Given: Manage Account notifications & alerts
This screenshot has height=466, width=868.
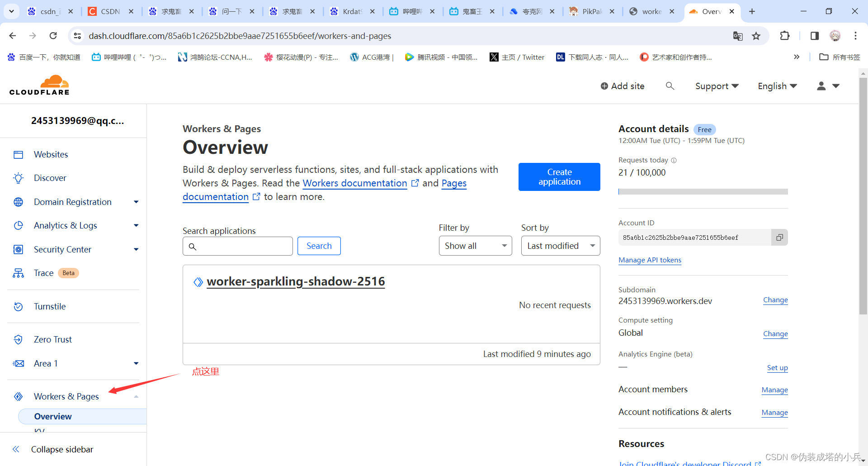Looking at the screenshot, I should [x=774, y=413].
